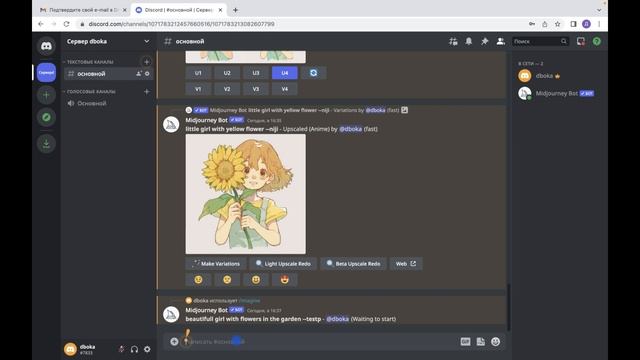Click message input field
This screenshot has height=360, width=640.
pyautogui.click(x=318, y=342)
